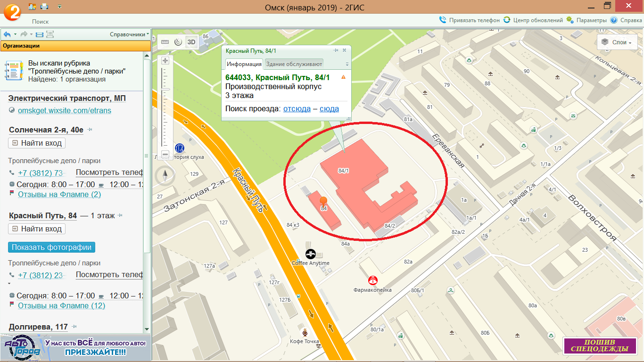Image resolution: width=644 pixels, height=362 pixels.
Task: Activate the radius search tool on map
Action: coord(178,41)
